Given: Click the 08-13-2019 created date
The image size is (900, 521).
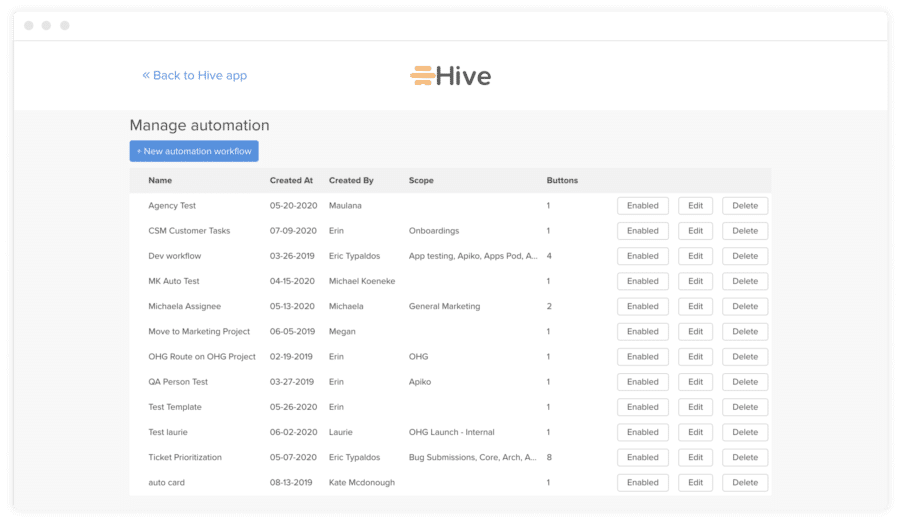Looking at the screenshot, I should click(x=291, y=483).
